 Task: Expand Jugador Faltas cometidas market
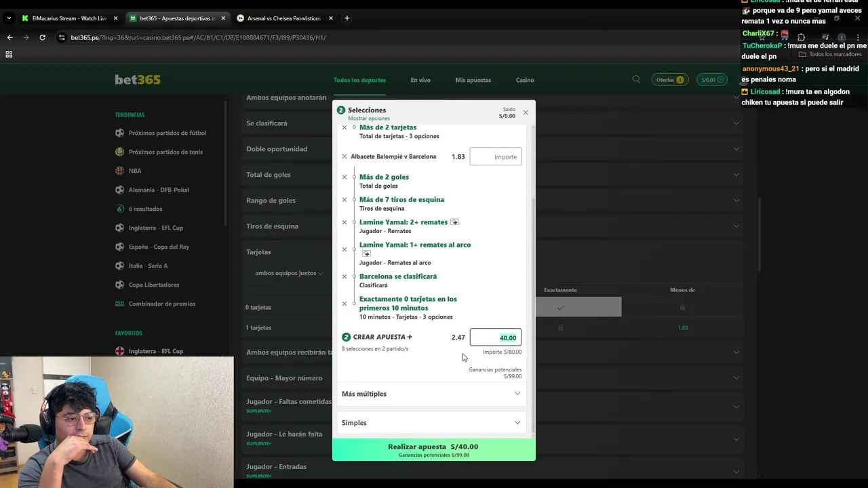(492, 406)
